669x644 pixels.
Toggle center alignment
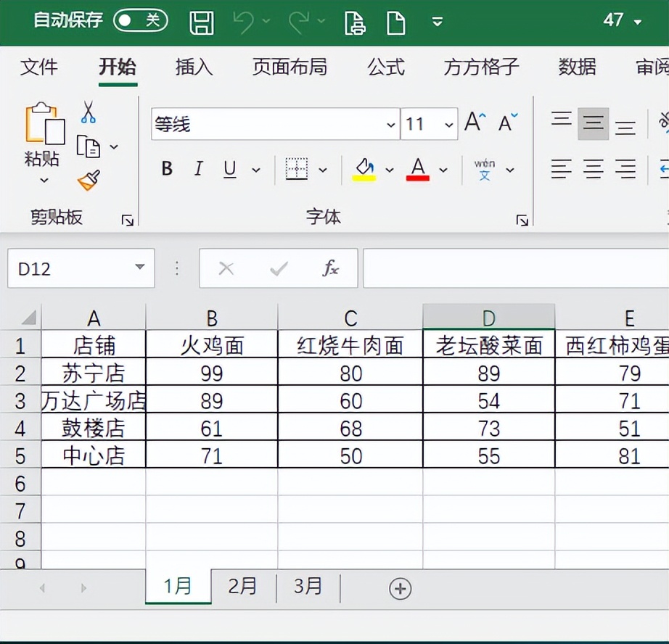pos(593,169)
